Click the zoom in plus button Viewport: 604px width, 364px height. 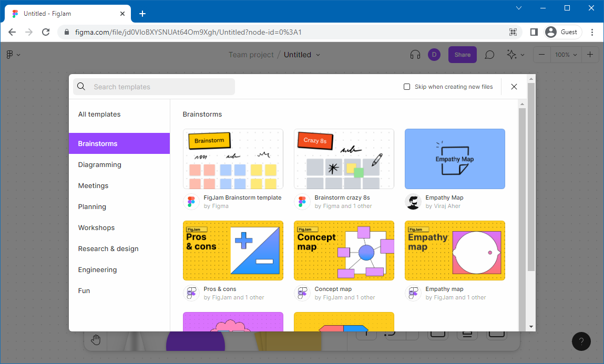tap(590, 55)
